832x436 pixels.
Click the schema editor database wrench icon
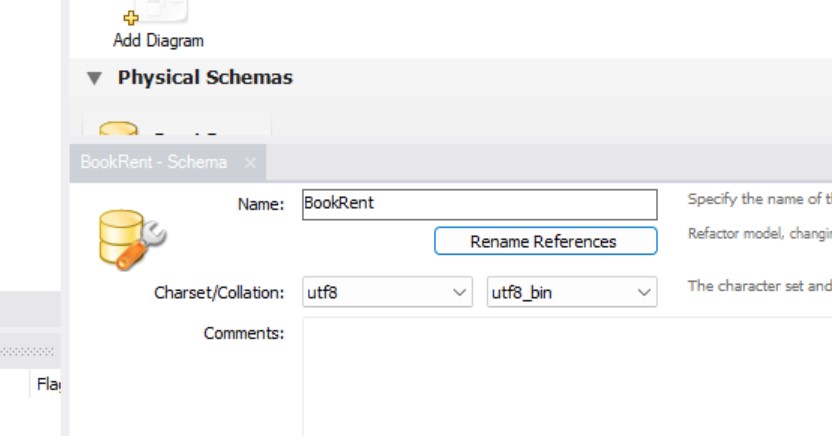[x=131, y=239]
